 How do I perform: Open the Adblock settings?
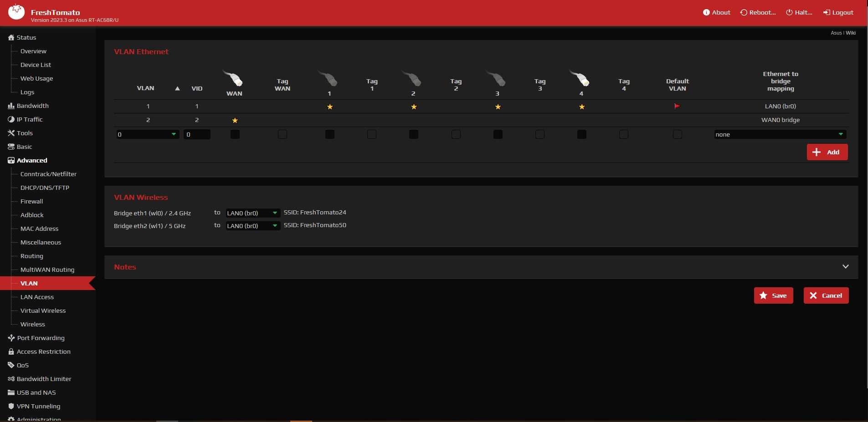point(32,215)
